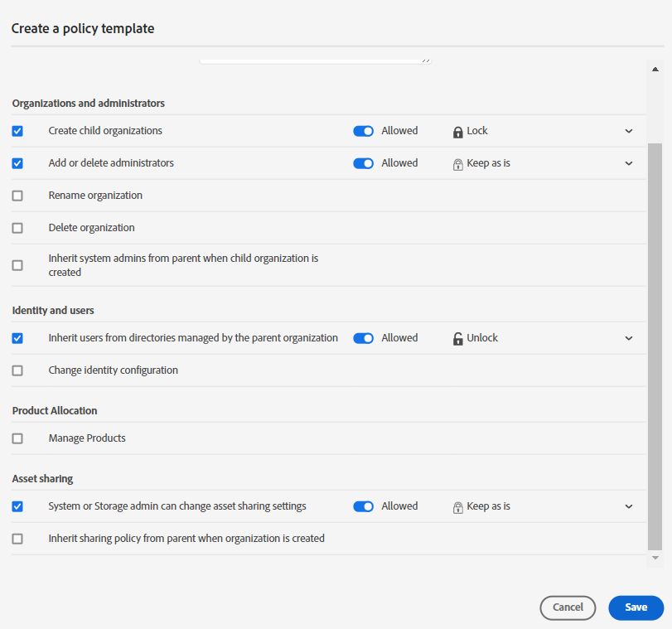The image size is (672, 629).
Task: Click the Unlock icon for inherit users policy
Action: 457,337
